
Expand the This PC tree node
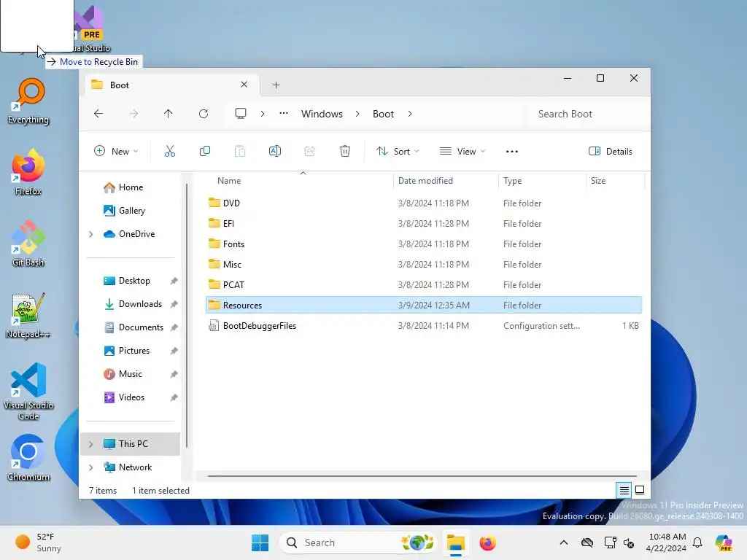[x=90, y=444]
